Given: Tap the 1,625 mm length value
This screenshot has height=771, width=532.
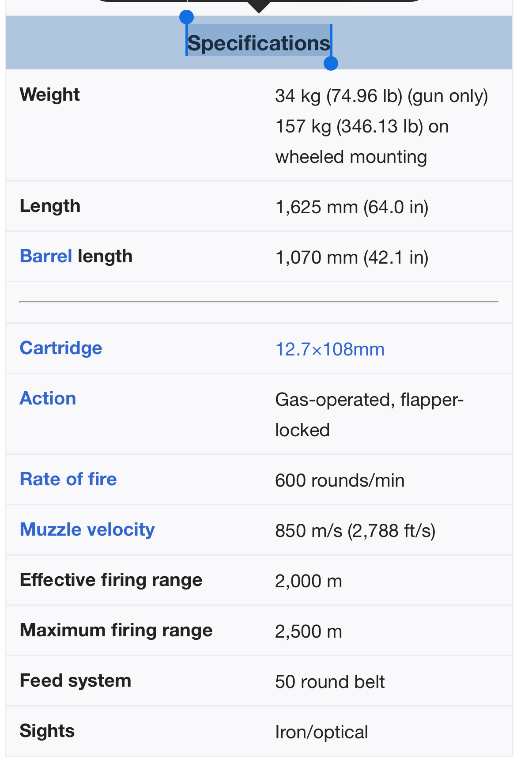Looking at the screenshot, I should tap(352, 207).
